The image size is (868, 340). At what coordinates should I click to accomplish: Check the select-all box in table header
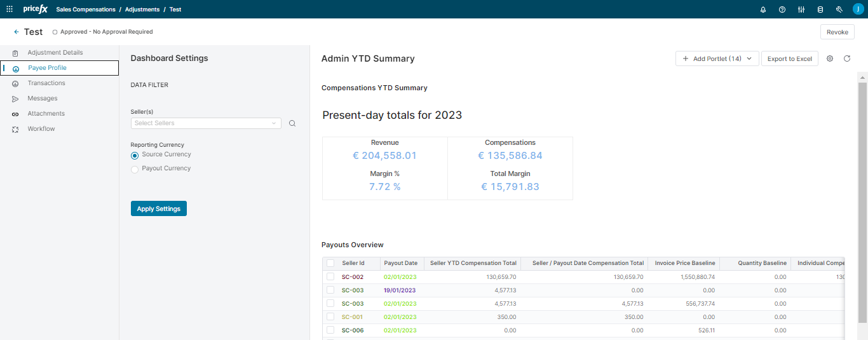330,263
